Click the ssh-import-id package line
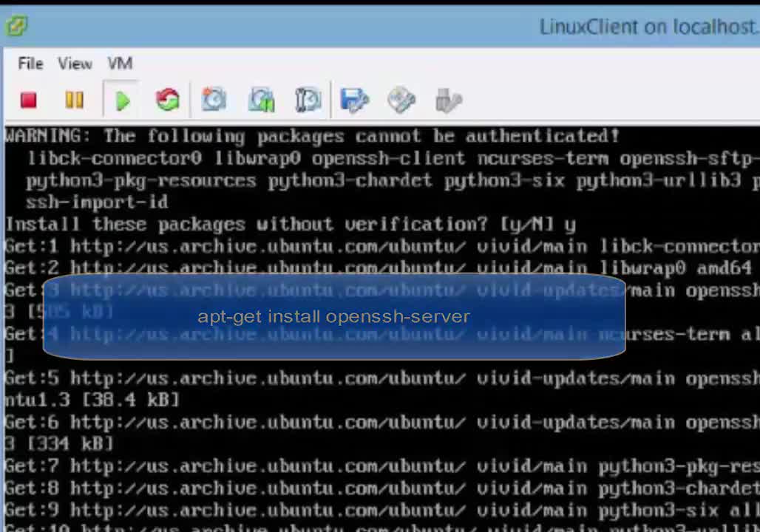 97,202
